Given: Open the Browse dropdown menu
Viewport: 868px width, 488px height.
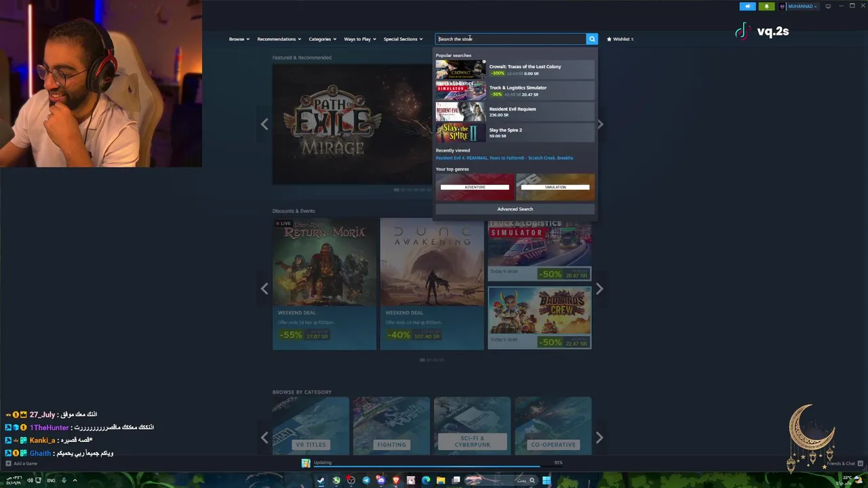Looking at the screenshot, I should (x=239, y=39).
